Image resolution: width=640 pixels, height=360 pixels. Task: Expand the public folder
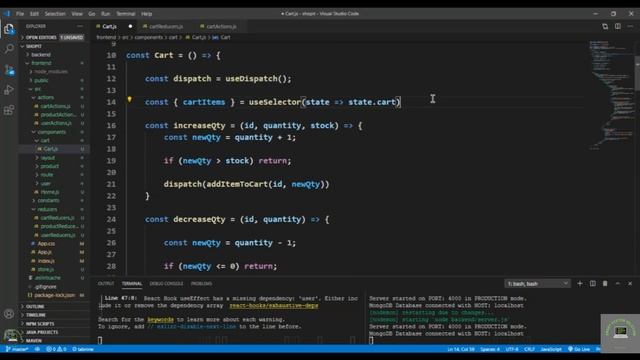pos(41,80)
